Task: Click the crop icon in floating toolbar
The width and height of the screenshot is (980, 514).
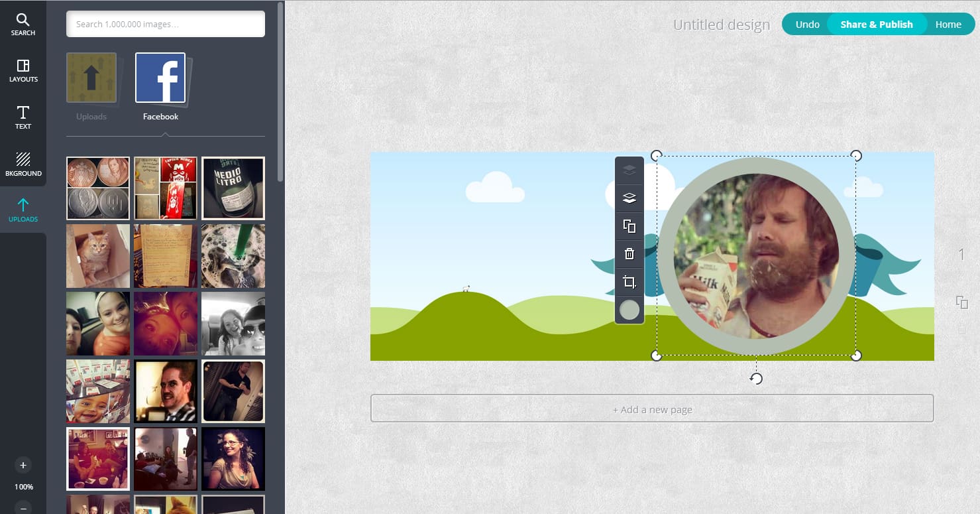Action: click(629, 282)
